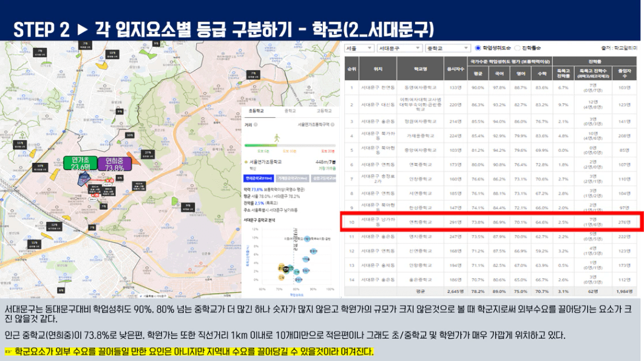
Task: Click the 220명 cell in rank 2 row
Action: point(455,105)
